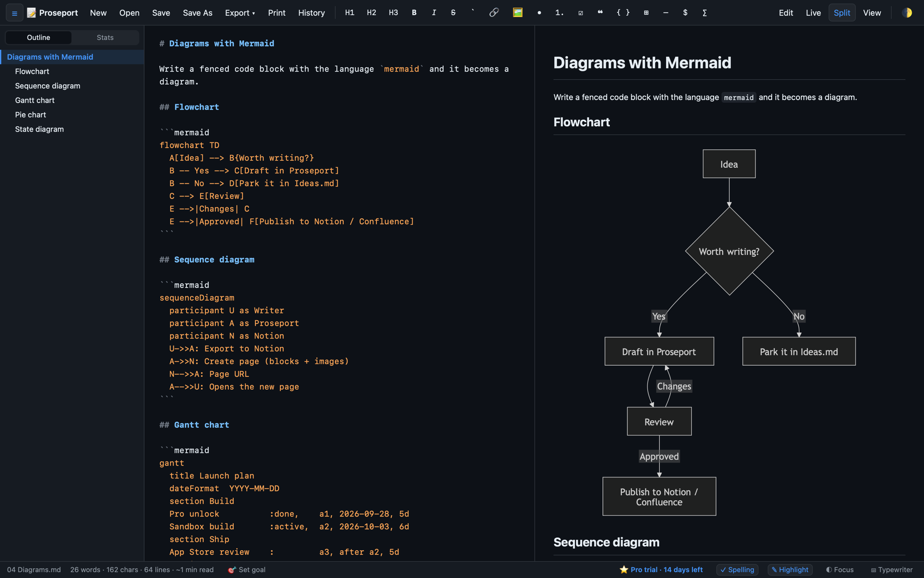Toggle Highlight in status bar
This screenshot has width=924, height=578.
pos(790,570)
